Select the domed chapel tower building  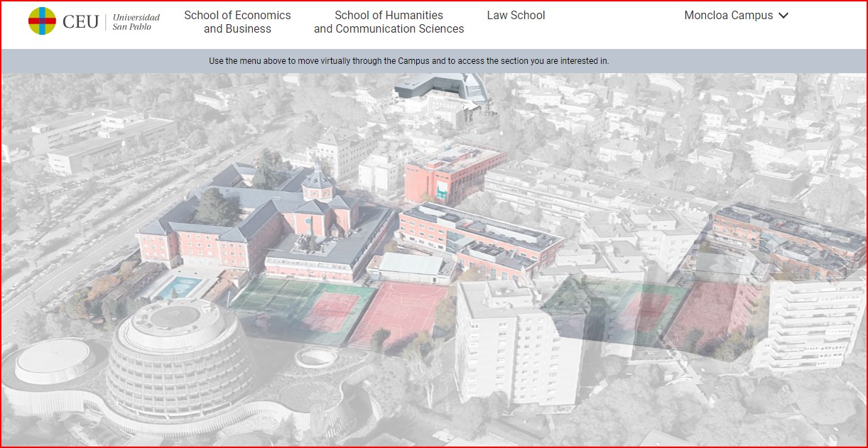coord(318,187)
